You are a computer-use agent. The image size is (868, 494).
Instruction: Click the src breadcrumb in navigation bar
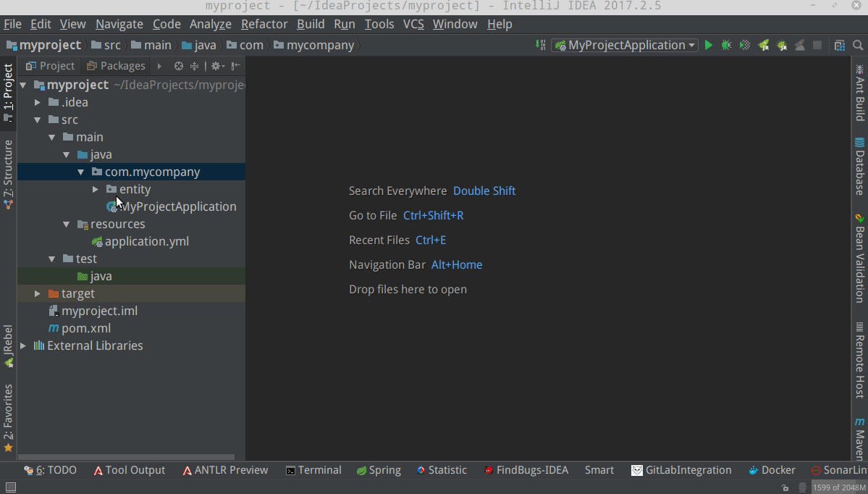point(106,46)
